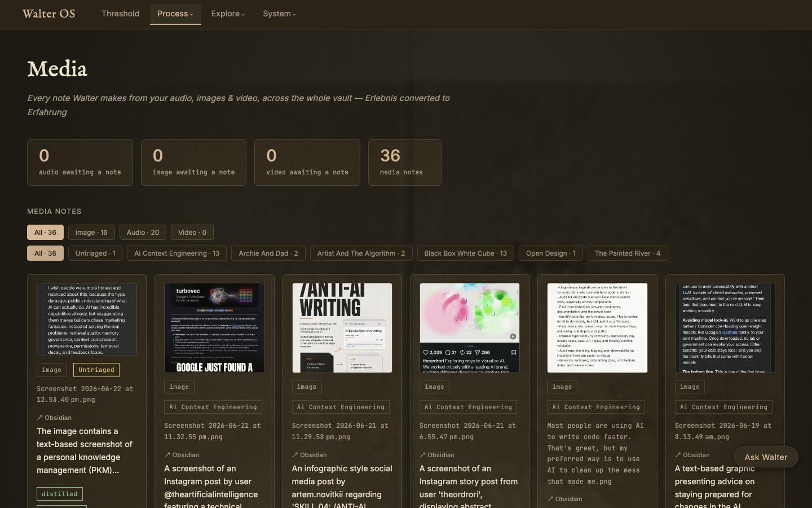Viewport: 812px width, 508px height.
Task: Click filename Screenshot 2026-06-21 at 6.55.47 pm.png
Action: (x=467, y=431)
